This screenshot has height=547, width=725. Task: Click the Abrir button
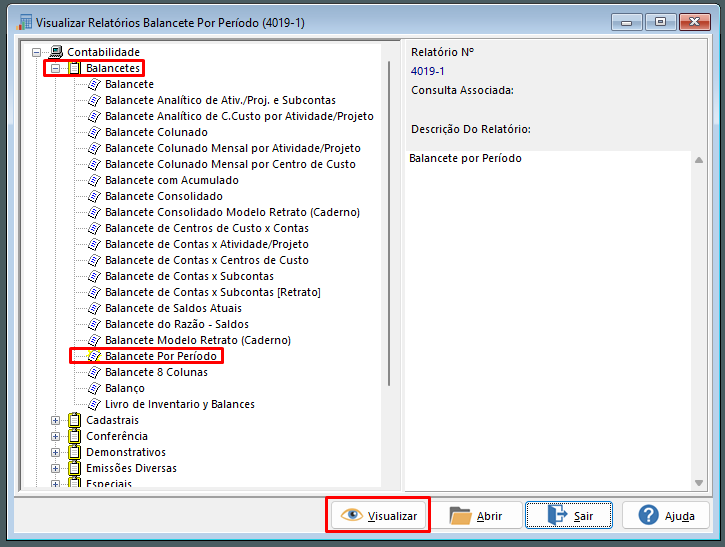point(476,516)
